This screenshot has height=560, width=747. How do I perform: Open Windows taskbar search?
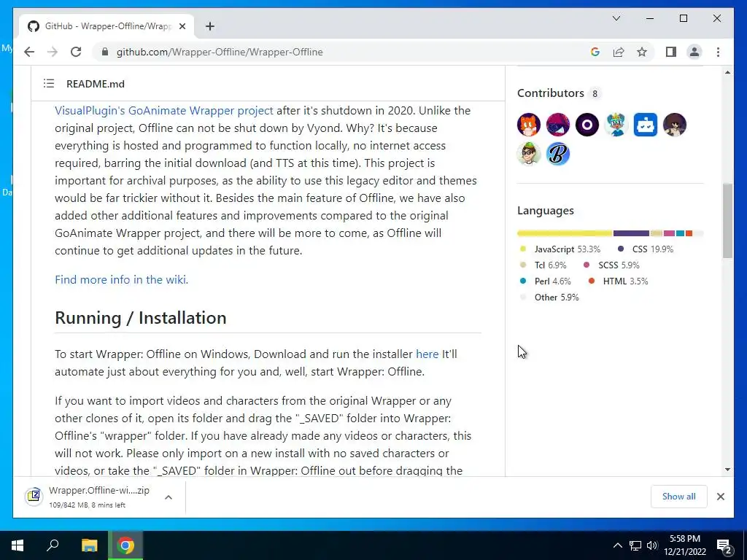pos(53,545)
